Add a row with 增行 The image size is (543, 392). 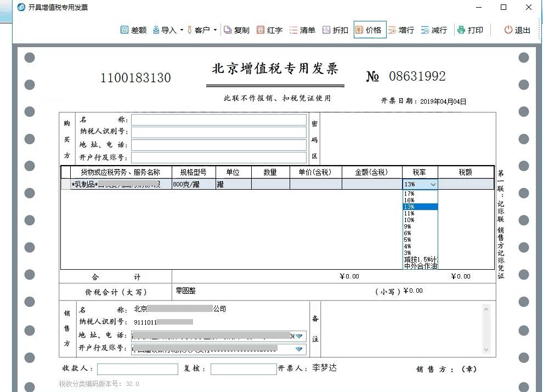[401, 30]
